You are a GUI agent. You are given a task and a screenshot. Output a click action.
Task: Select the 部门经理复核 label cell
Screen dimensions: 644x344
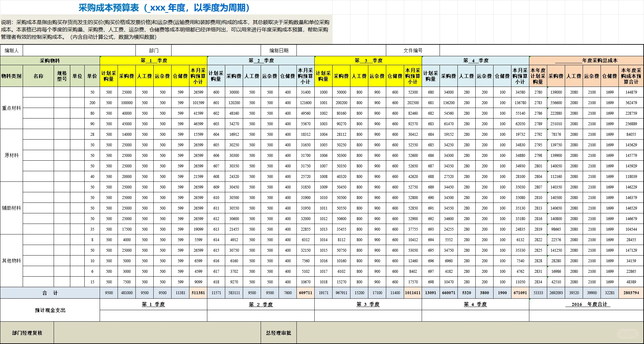coord(27,333)
